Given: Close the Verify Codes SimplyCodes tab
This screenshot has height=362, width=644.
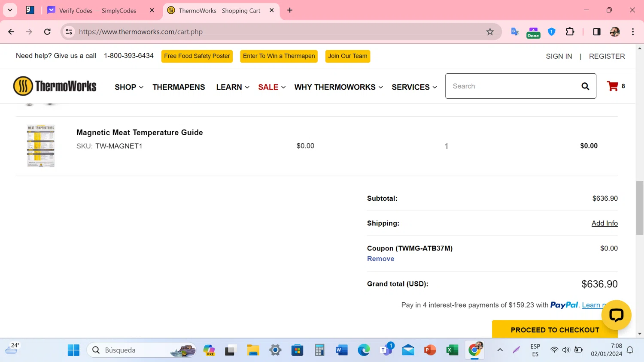Looking at the screenshot, I should (152, 10).
